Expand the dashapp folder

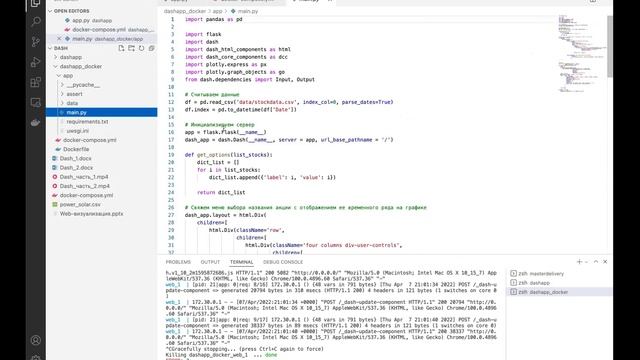pos(71,57)
